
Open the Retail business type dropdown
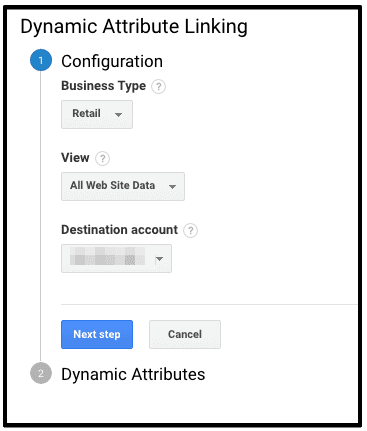coord(97,114)
